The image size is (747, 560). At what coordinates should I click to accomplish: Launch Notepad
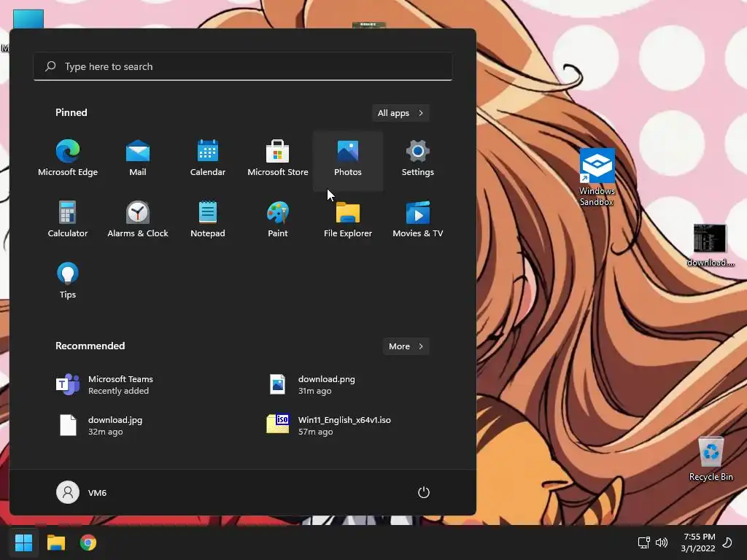tap(208, 220)
